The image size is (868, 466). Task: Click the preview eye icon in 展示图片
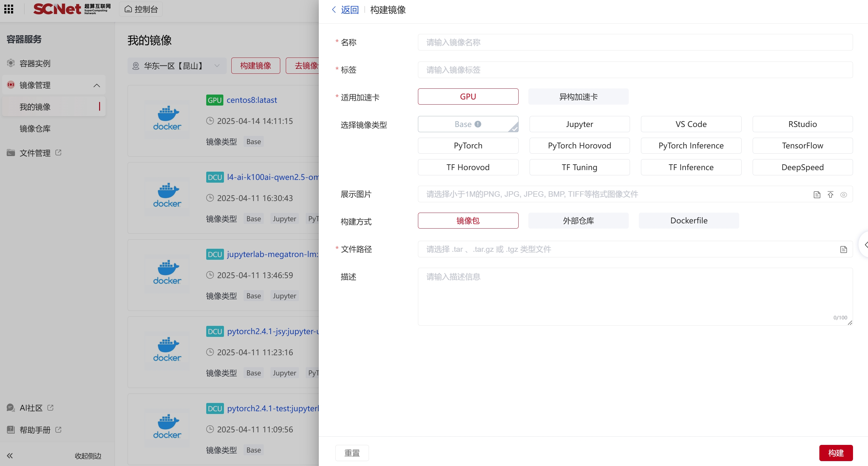[x=844, y=194]
